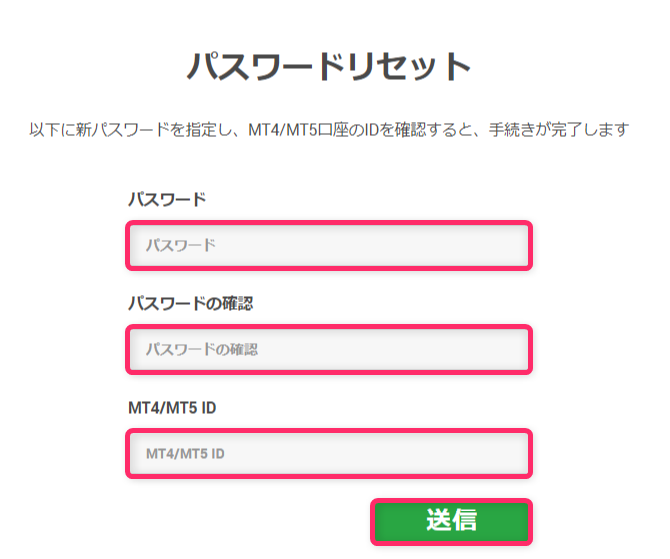
Task: Click the パスワードリセット page heading
Action: click(329, 66)
